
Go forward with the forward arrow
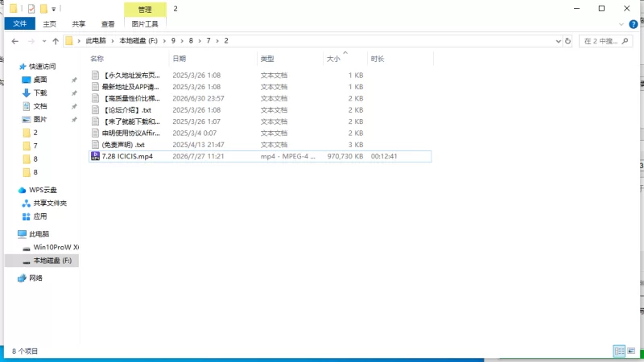[x=31, y=41]
